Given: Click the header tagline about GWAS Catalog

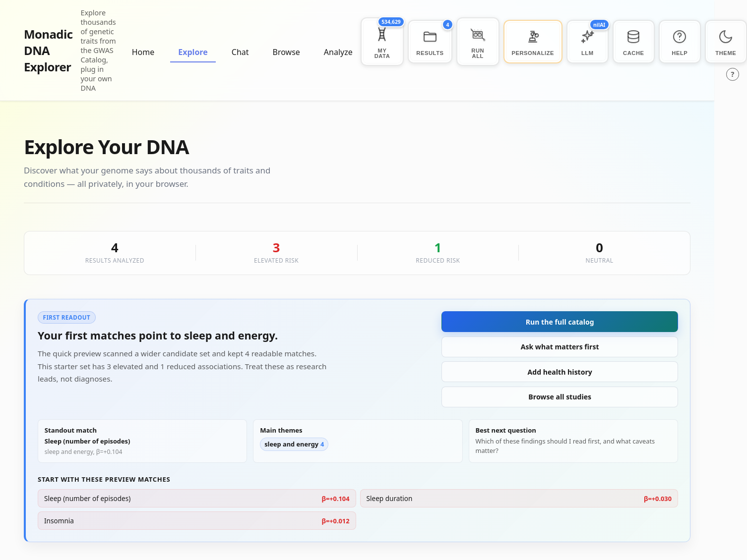Looking at the screenshot, I should click(x=98, y=51).
